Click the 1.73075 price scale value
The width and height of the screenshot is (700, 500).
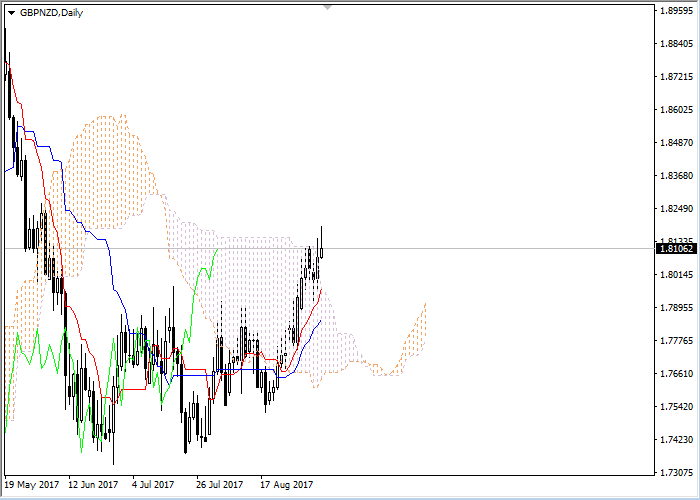pyautogui.click(x=677, y=472)
